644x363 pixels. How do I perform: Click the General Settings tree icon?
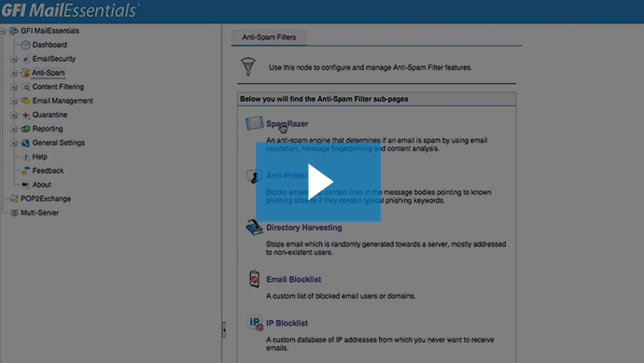coord(25,143)
